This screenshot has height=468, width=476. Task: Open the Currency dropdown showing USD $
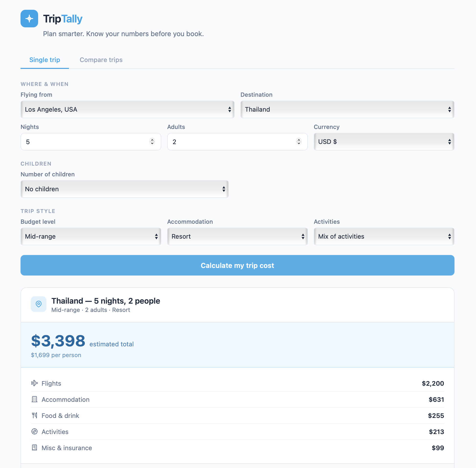[384, 142]
